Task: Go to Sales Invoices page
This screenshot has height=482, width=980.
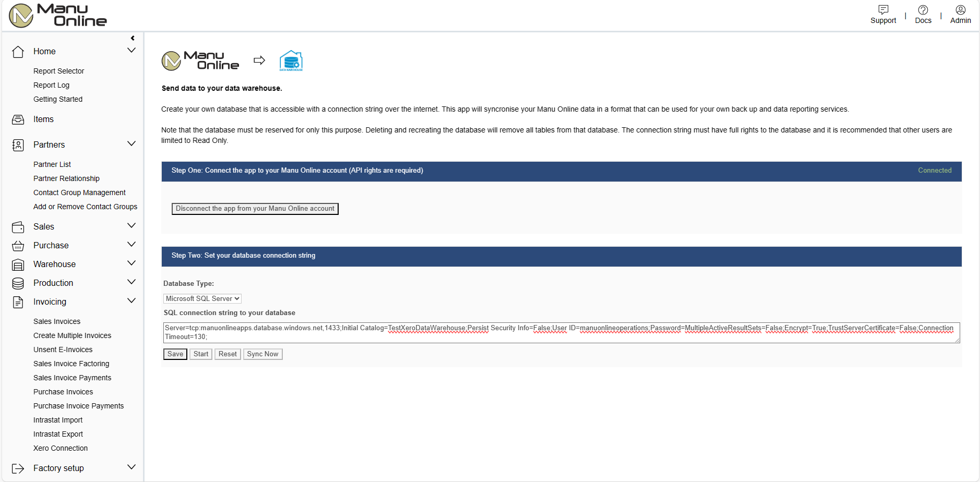Action: click(57, 321)
